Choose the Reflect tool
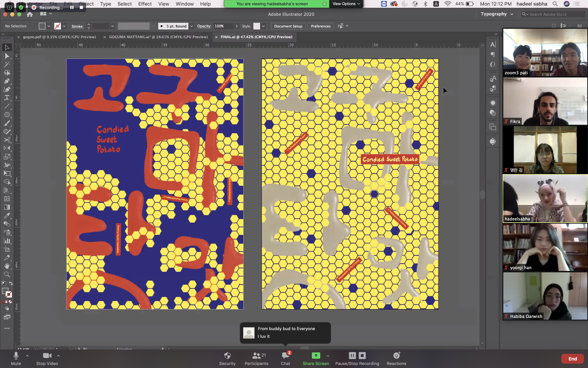This screenshot has height=368, width=588. point(7,148)
